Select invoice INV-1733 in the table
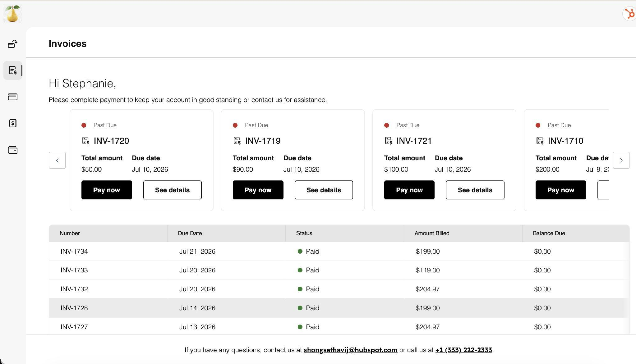This screenshot has height=364, width=636. click(x=74, y=270)
